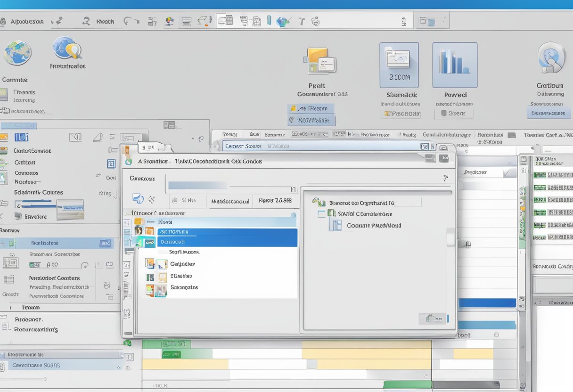Switch to the 'Fgiov Z.0.8l8' tab in the dialog
The width and height of the screenshot is (573, 392).
point(275,201)
